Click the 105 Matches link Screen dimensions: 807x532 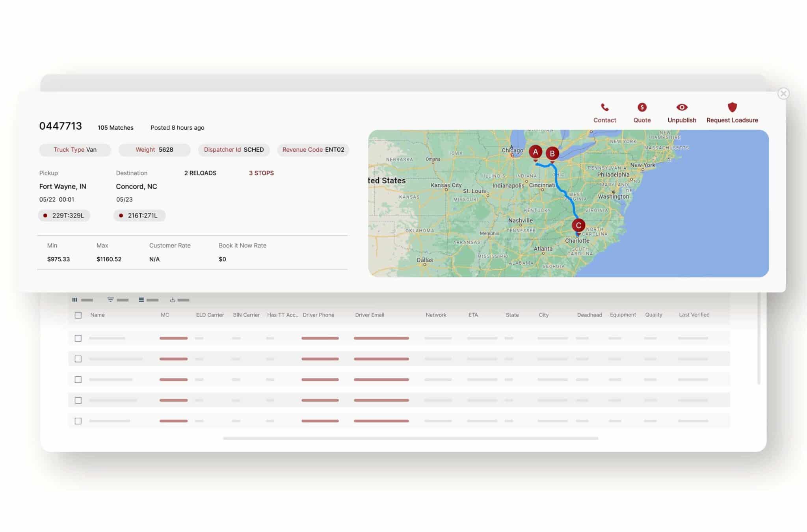pyautogui.click(x=115, y=127)
